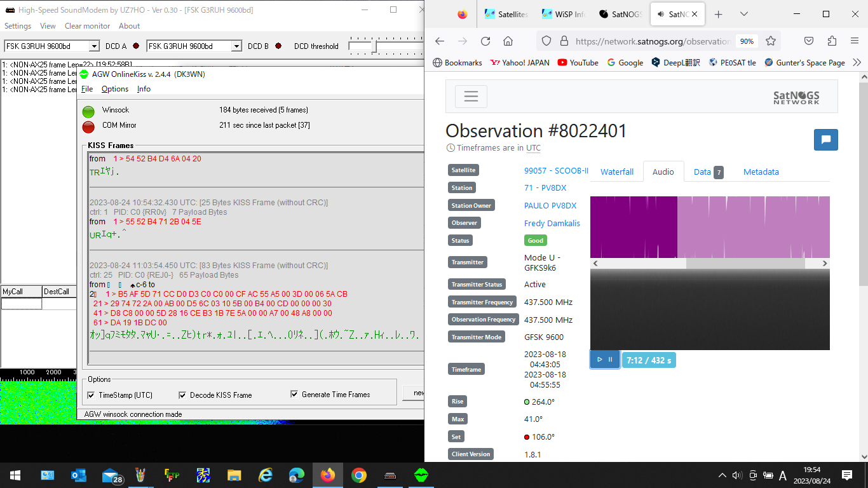868x488 pixels.
Task: Go to Firefox home page icon
Action: point(508,41)
